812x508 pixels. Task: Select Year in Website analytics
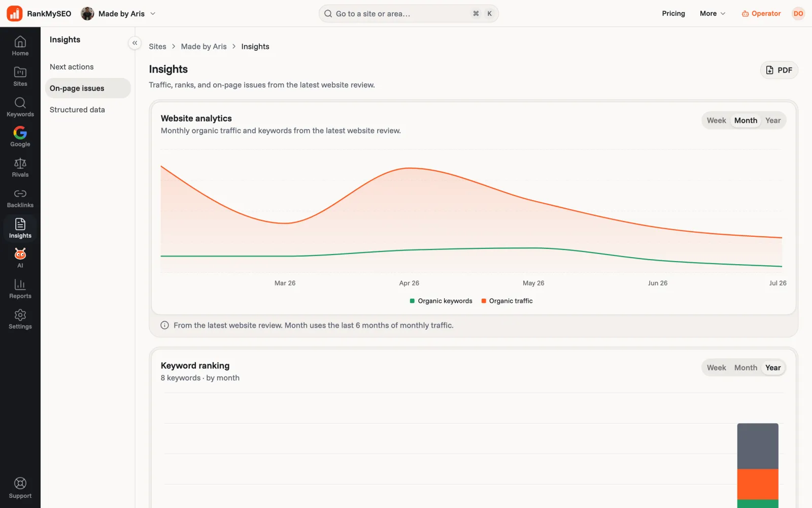pos(773,120)
